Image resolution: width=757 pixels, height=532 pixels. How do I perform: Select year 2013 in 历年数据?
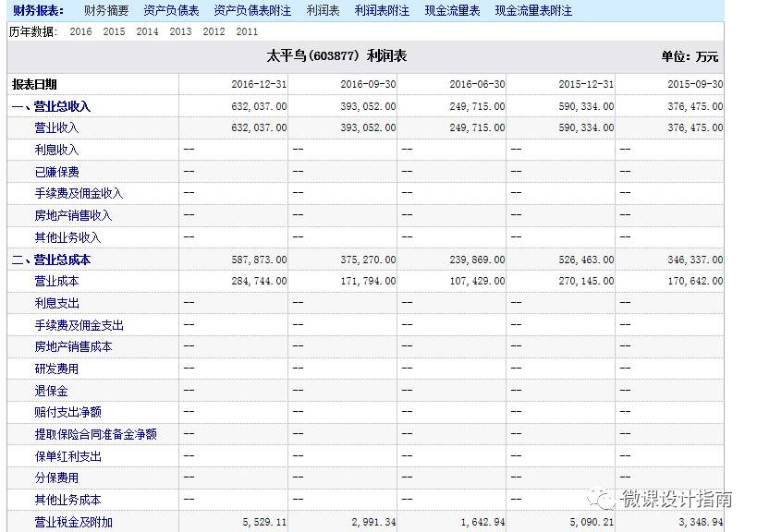[x=180, y=31]
